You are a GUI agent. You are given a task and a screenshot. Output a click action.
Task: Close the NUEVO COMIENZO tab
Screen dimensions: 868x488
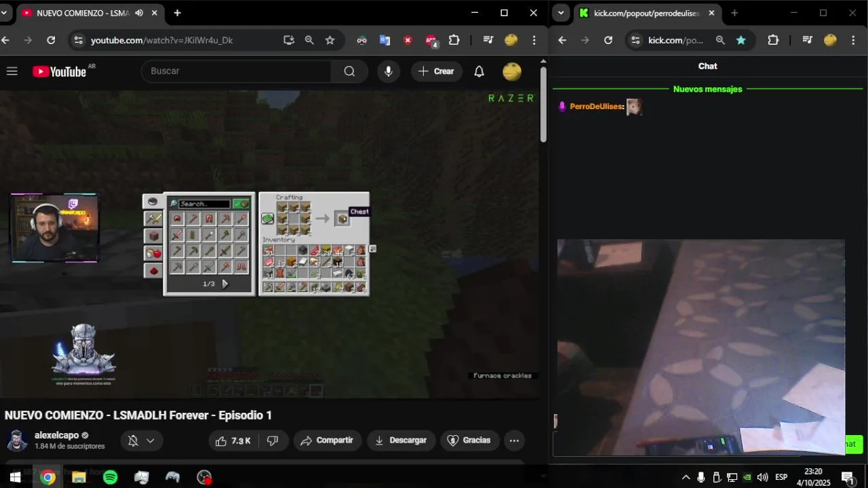tap(155, 13)
